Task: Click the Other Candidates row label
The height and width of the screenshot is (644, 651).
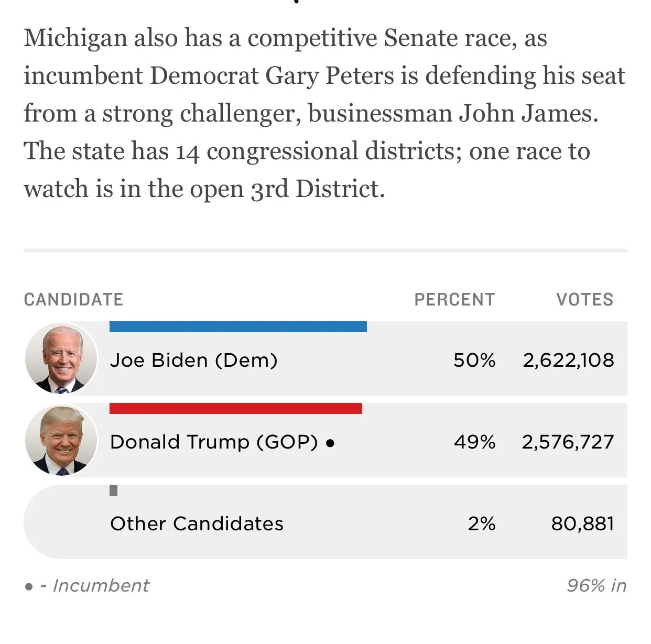Action: click(x=197, y=523)
